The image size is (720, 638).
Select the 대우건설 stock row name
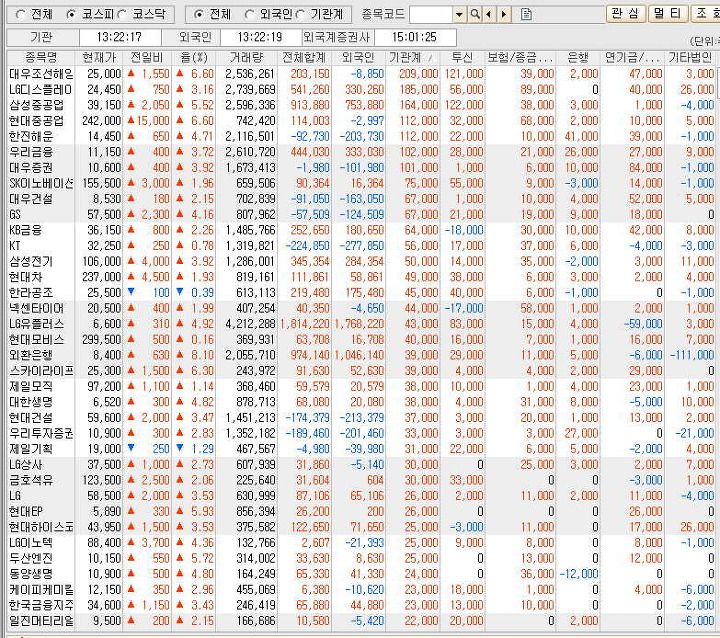[x=31, y=199]
